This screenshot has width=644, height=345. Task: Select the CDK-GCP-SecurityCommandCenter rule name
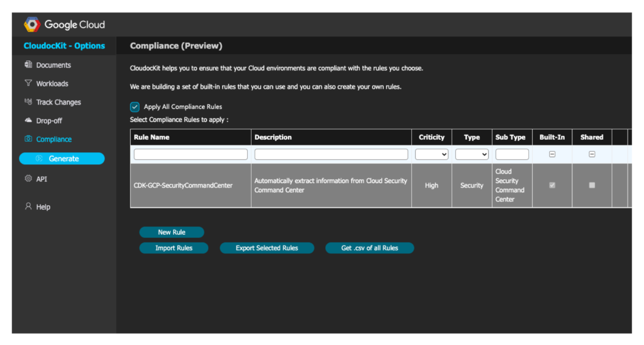[x=183, y=186]
